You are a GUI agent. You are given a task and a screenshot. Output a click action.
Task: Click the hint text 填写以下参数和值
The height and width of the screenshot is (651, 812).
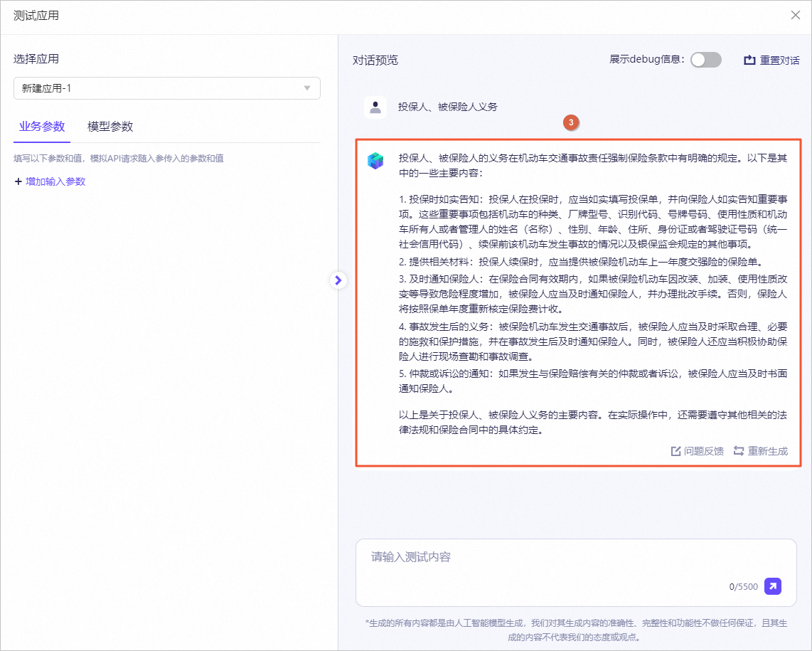119,159
